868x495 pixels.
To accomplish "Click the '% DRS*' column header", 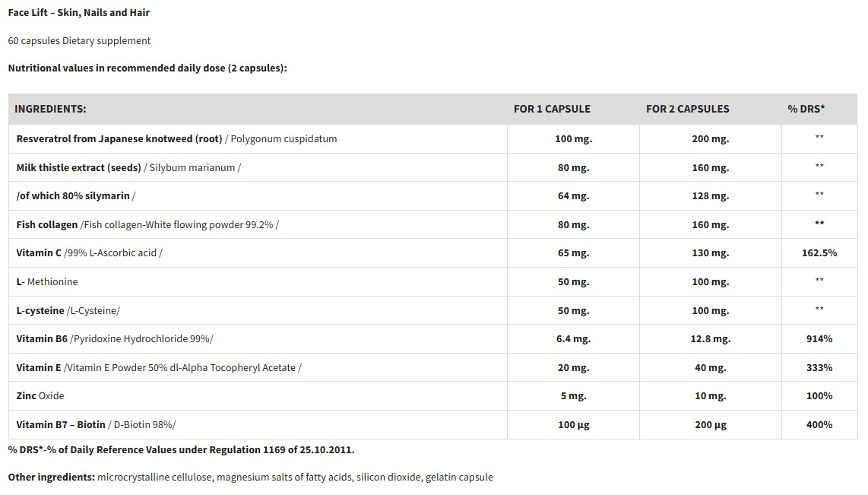I will [x=806, y=109].
